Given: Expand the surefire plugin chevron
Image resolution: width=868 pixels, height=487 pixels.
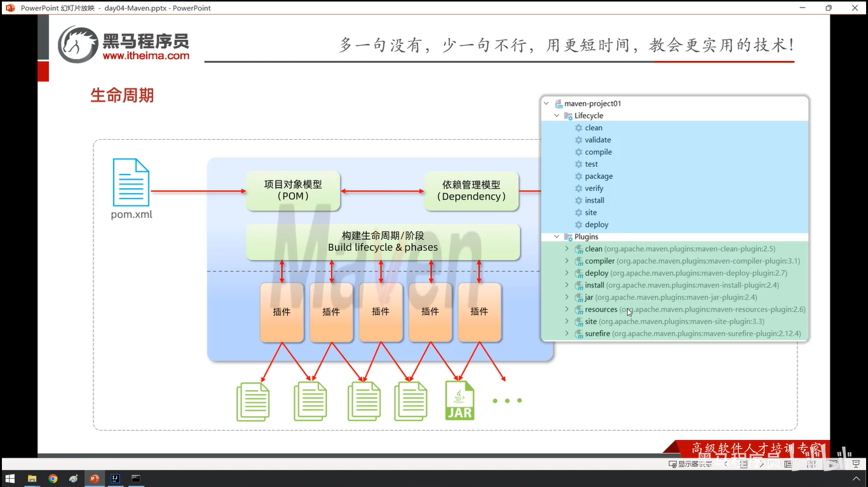Looking at the screenshot, I should (567, 333).
